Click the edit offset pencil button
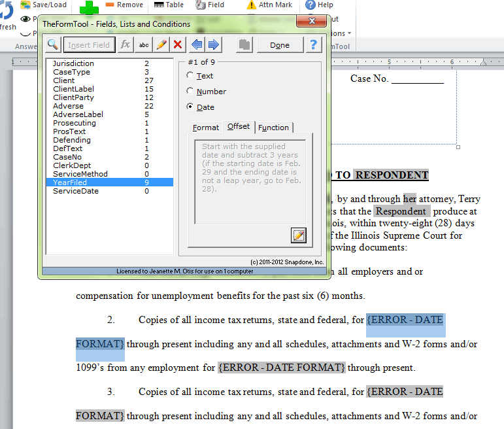This screenshot has height=429, width=504. [x=299, y=235]
